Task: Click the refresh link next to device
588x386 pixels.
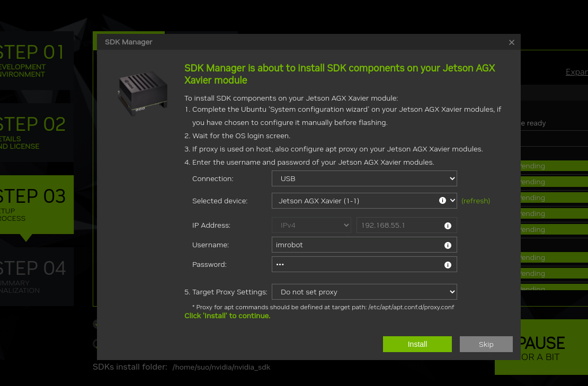Action: tap(476, 201)
